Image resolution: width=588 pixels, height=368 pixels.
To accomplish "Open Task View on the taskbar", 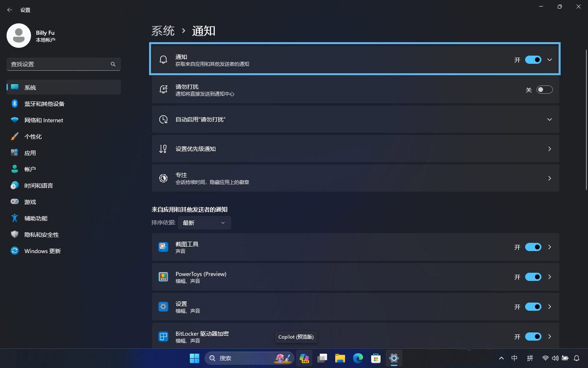I will 322,358.
